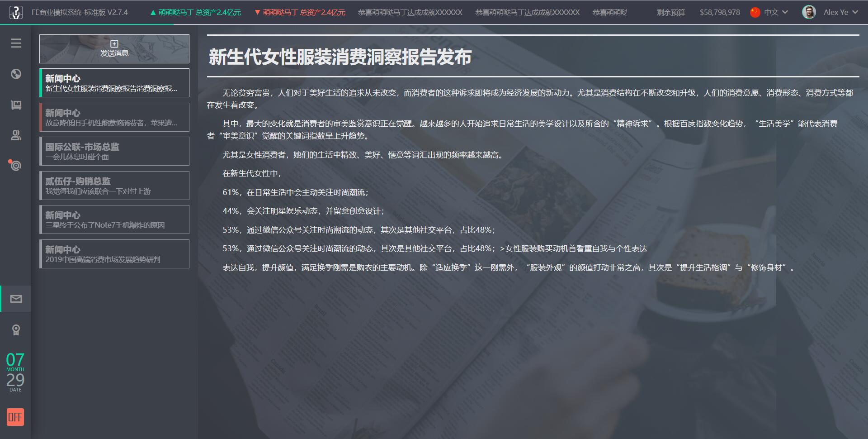Open the target goals icon with red dot
Screen dimensions: 868x439
16,165
